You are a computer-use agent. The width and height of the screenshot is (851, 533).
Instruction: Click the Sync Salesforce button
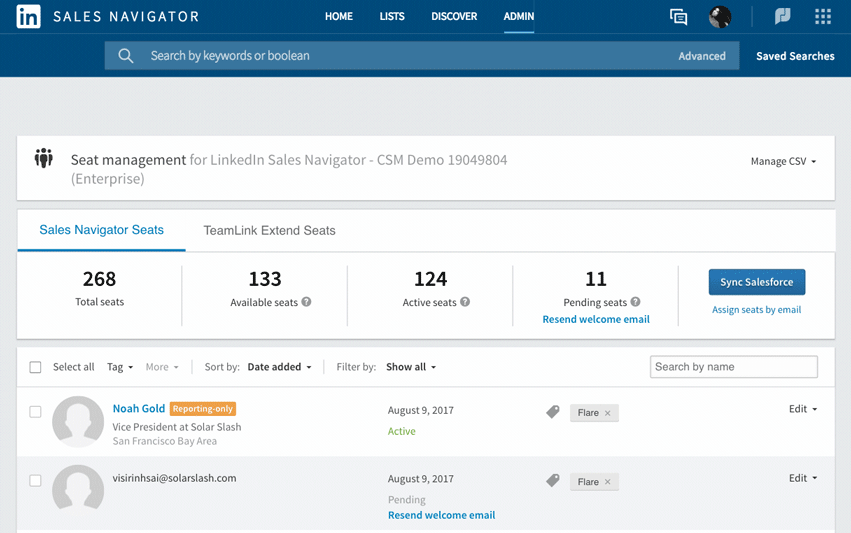(x=757, y=282)
